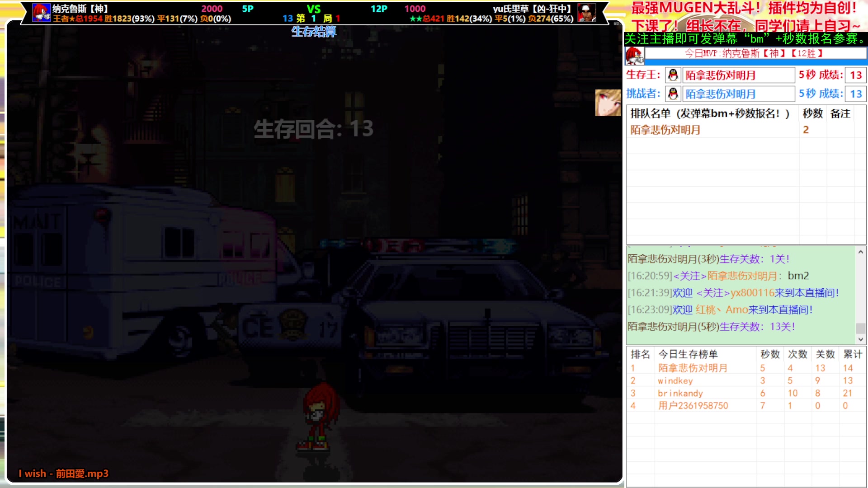Click the welcome message for yx800116
Image resolution: width=868 pixels, height=488 pixels.
tap(733, 293)
